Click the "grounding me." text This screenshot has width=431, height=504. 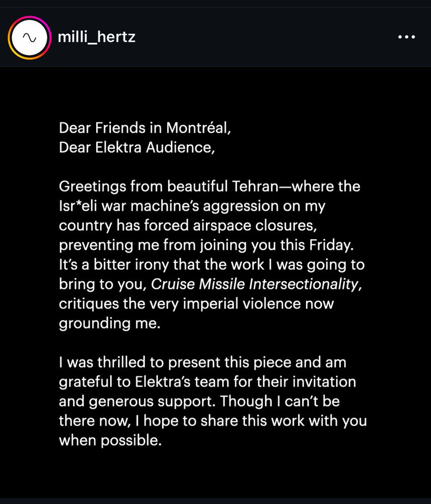[109, 324]
